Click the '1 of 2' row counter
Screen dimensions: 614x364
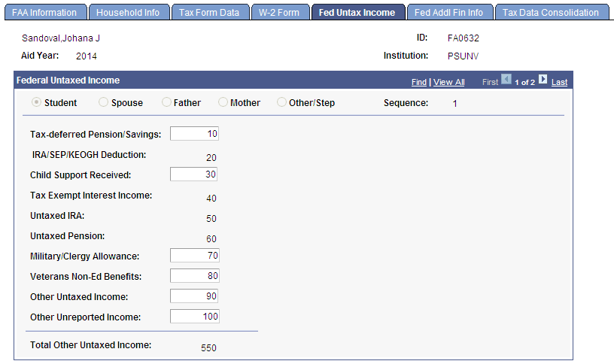click(x=524, y=82)
